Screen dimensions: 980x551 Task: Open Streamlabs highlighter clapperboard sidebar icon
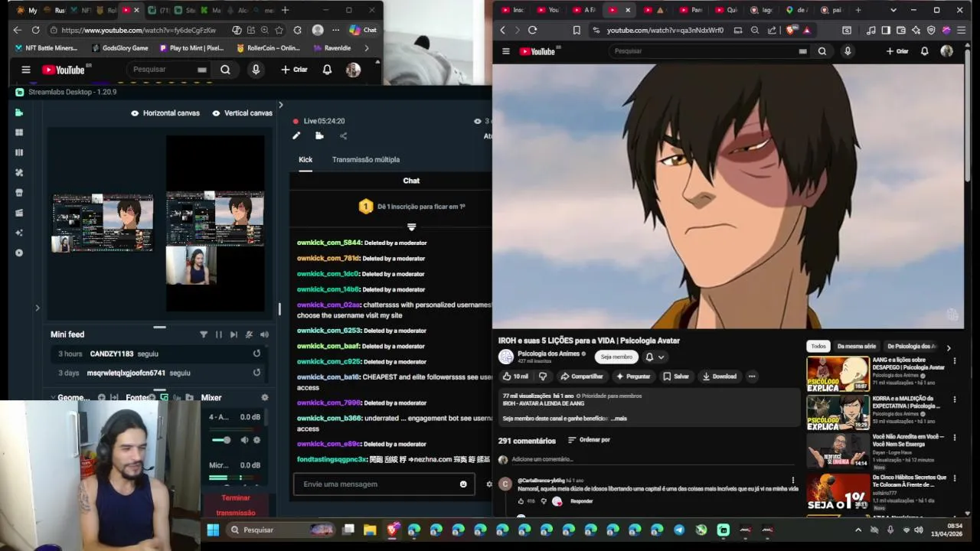tap(19, 213)
